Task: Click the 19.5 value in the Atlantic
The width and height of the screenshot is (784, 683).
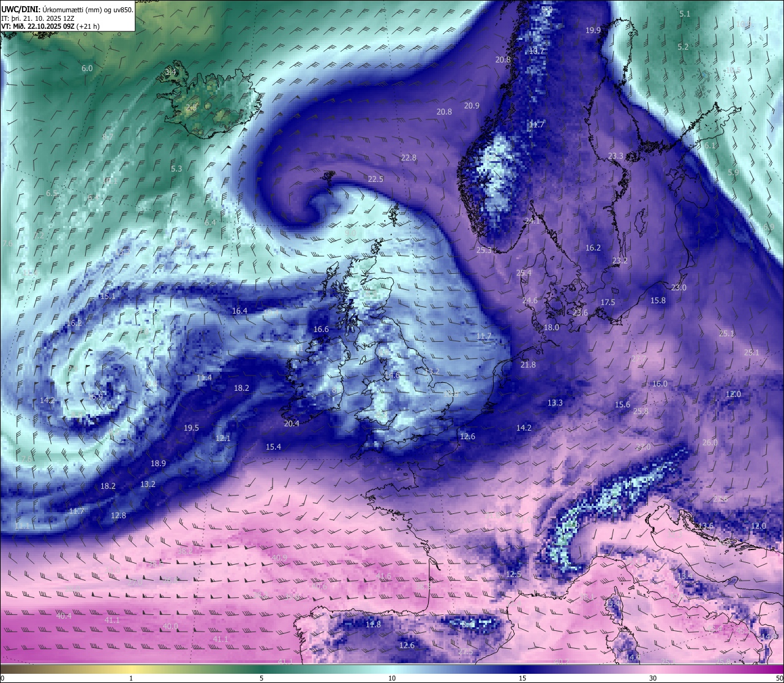Action: click(x=191, y=428)
